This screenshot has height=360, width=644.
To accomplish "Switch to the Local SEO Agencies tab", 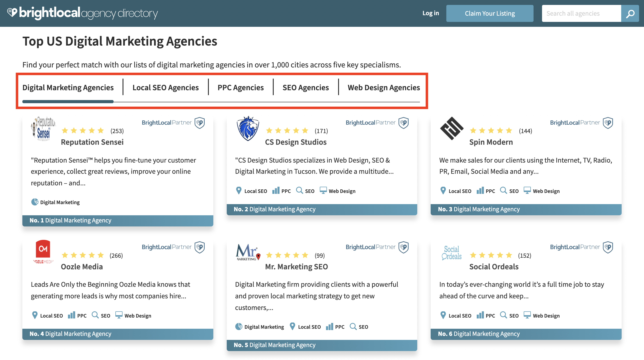I will tap(165, 88).
